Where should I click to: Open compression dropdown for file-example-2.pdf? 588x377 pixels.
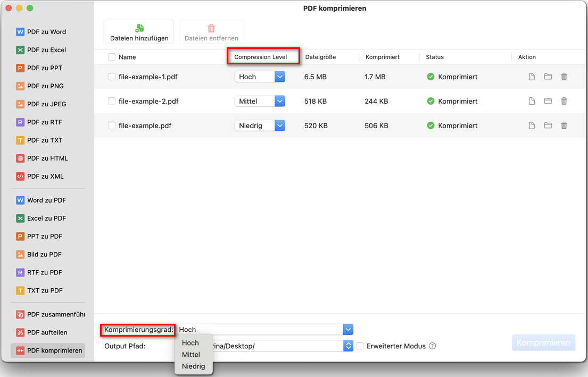[280, 101]
